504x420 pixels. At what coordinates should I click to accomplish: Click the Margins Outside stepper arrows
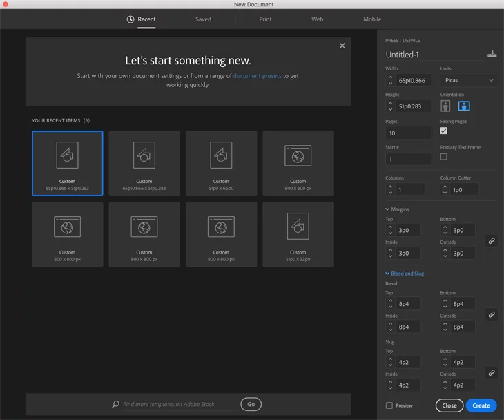coord(445,253)
